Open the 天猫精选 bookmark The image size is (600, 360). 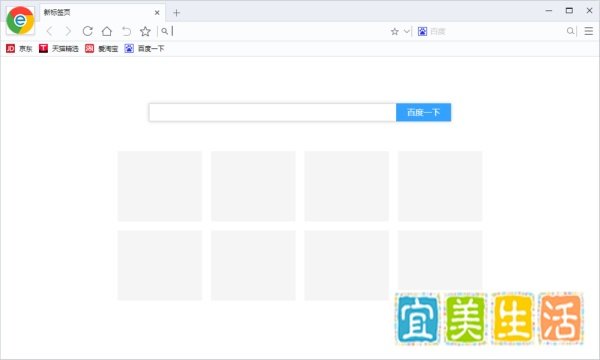[x=59, y=49]
